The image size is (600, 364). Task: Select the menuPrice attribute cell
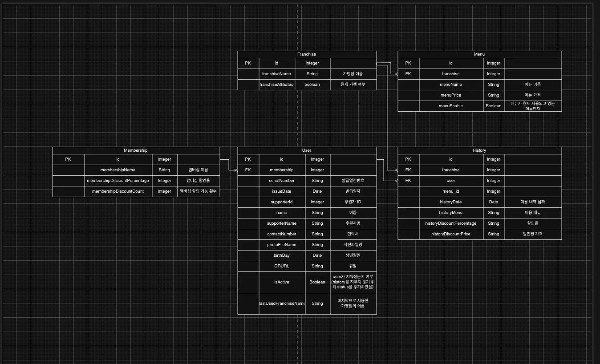pyautogui.click(x=451, y=95)
